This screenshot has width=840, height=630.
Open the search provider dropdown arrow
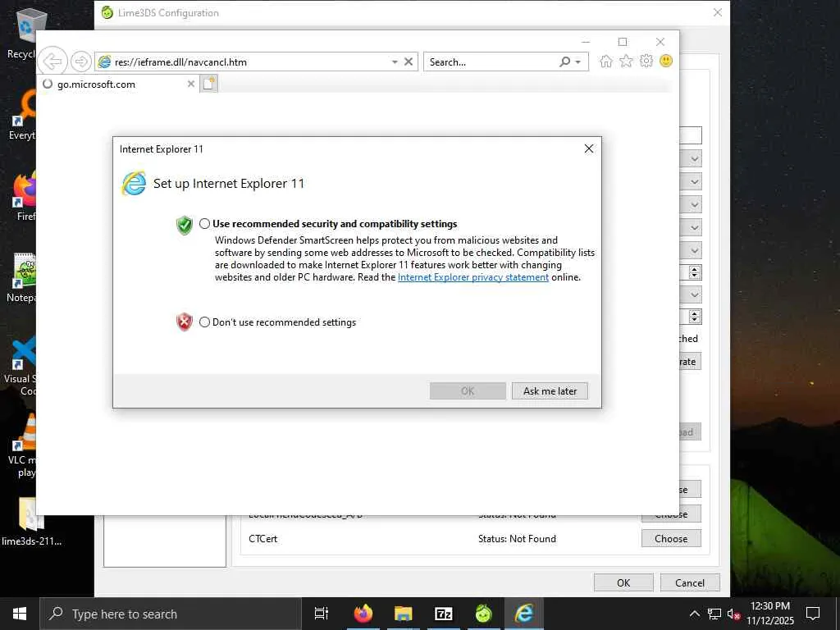[578, 62]
